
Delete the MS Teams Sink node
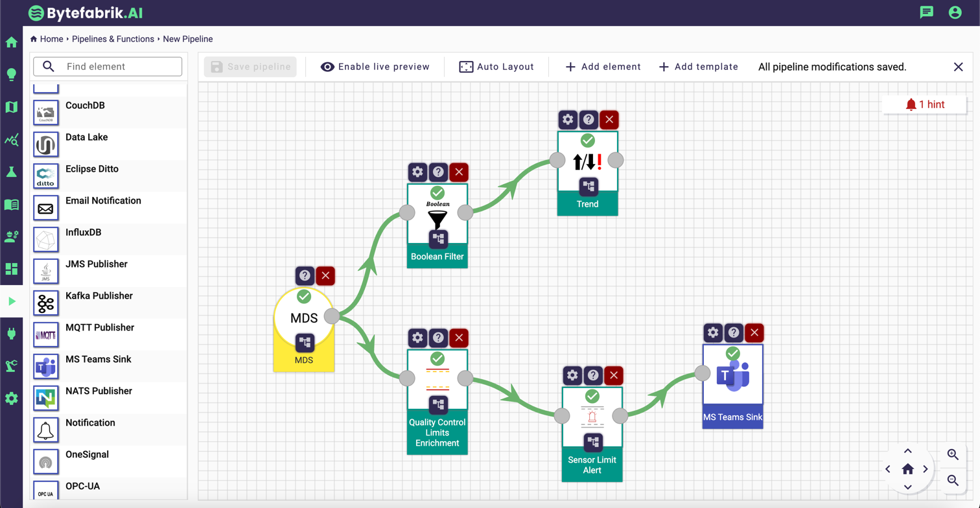(x=754, y=332)
